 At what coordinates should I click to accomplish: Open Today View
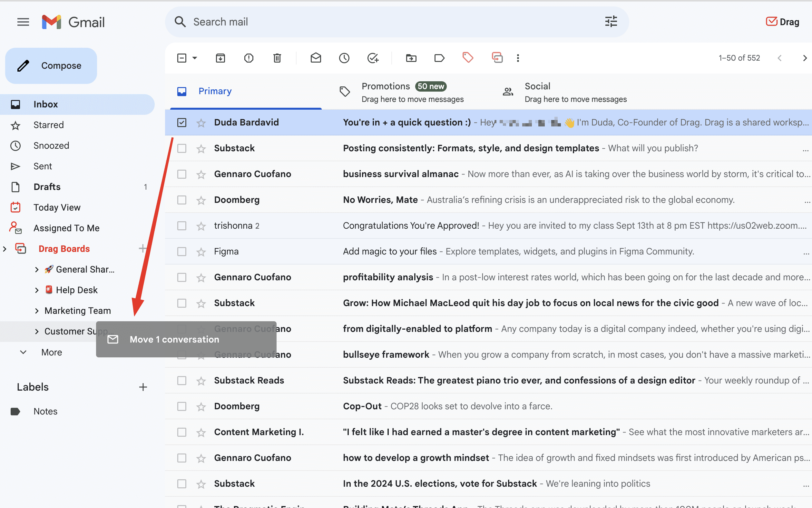click(x=77, y=208)
